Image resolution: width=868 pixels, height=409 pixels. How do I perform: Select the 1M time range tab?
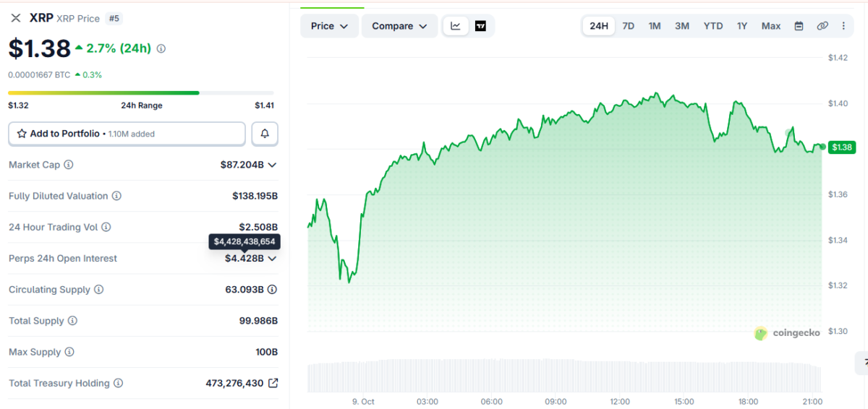pyautogui.click(x=655, y=26)
